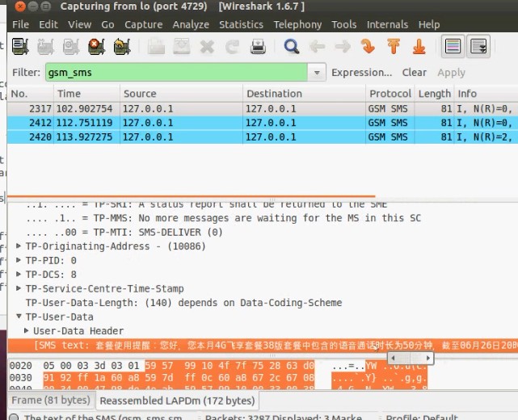Screen dimensions: 518x420
Task: Click the horizontal scrollbar left arrow
Action: click(393, 358)
